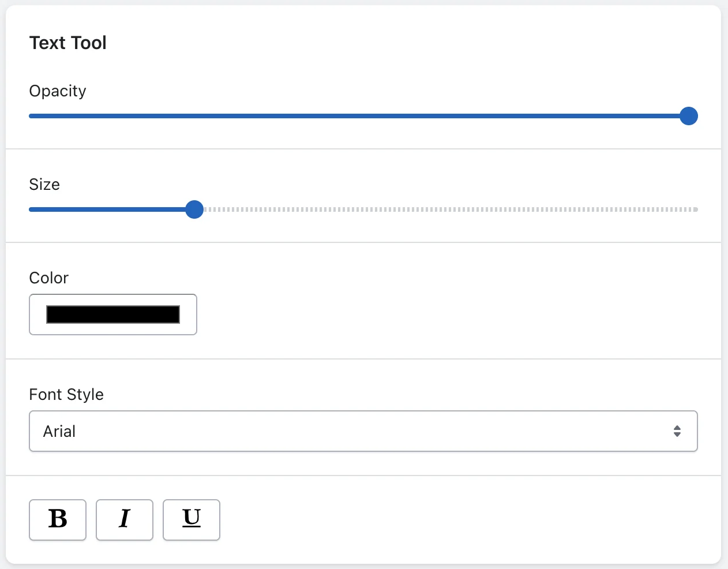Image resolution: width=728 pixels, height=569 pixels.
Task: Open the black Color picker swatch
Action: [112, 315]
